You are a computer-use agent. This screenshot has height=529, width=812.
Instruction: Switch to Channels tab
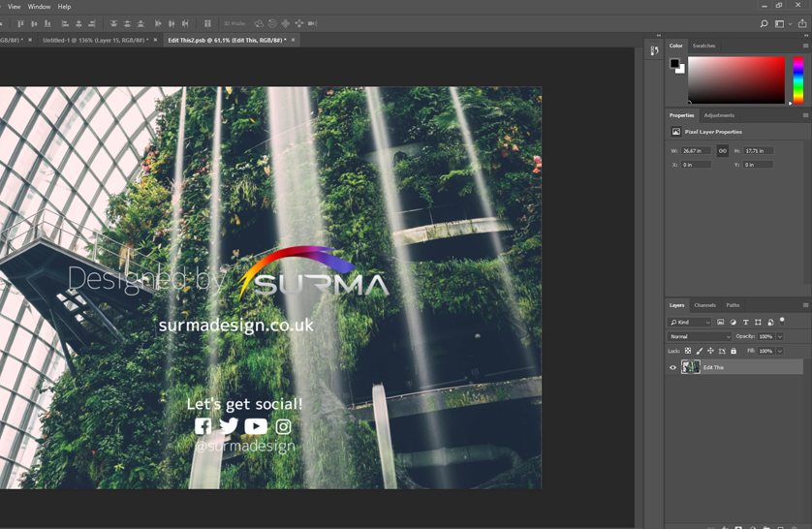click(704, 305)
